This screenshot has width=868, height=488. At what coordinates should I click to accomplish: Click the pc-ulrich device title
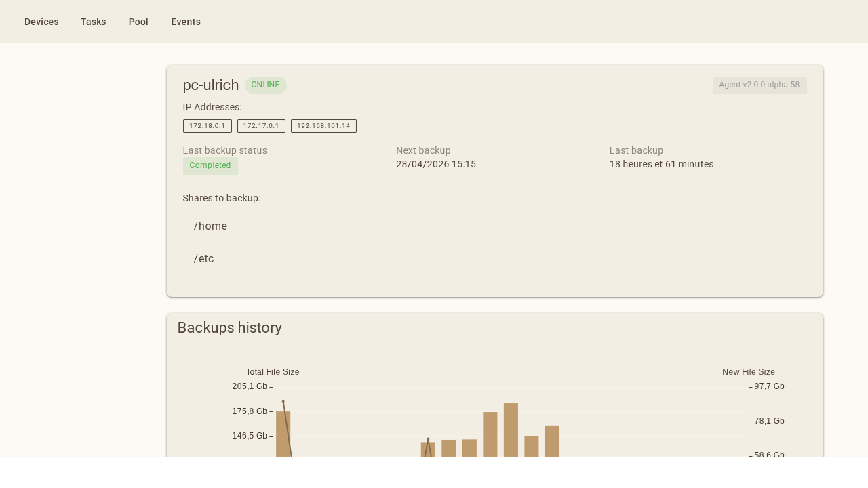pyautogui.click(x=211, y=85)
